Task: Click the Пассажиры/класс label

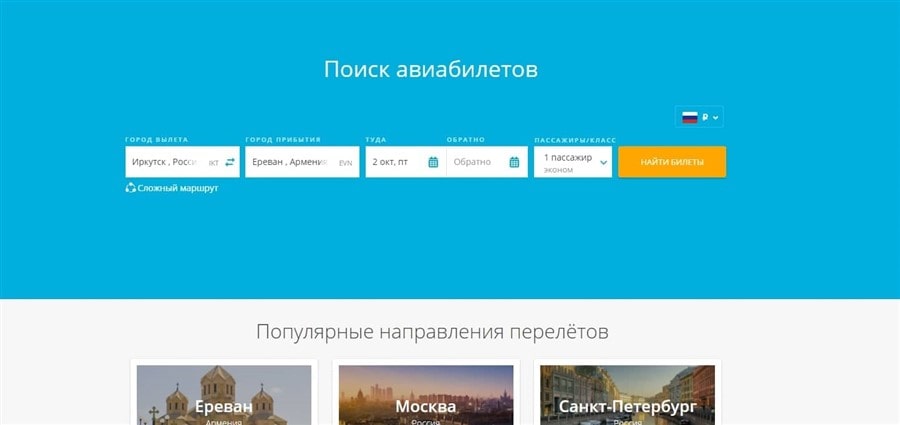Action: pos(575,140)
